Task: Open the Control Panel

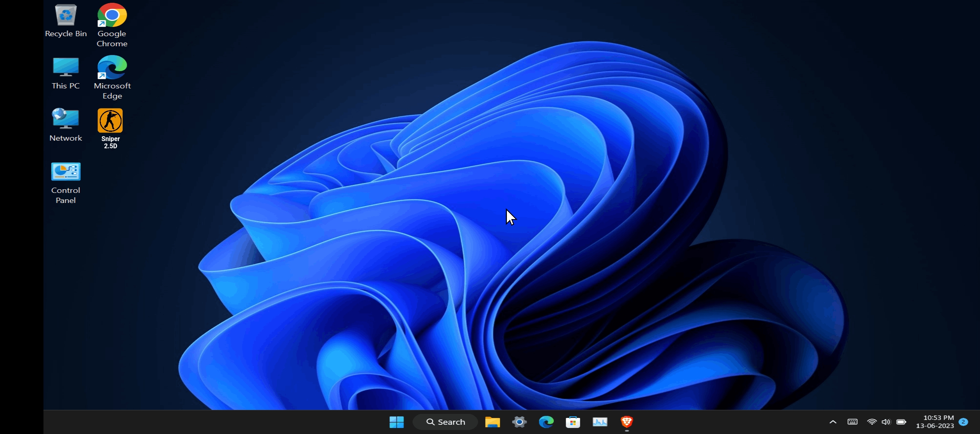Action: click(66, 171)
